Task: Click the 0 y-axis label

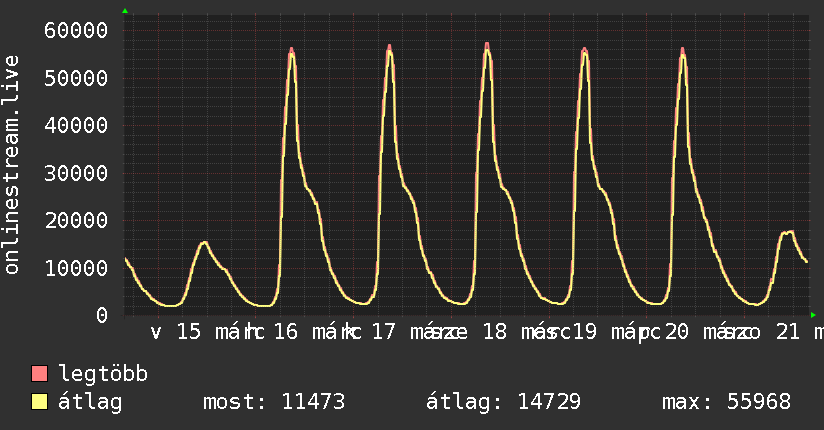Action: coord(102,315)
